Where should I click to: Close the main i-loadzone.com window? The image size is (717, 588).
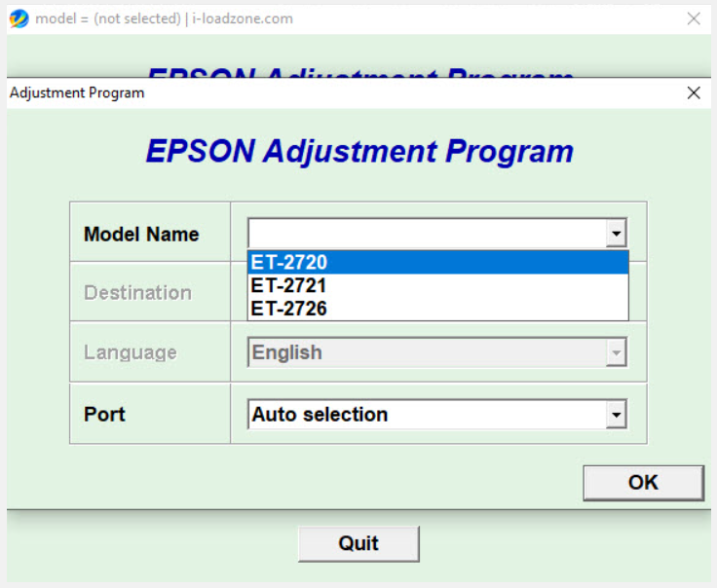694,18
